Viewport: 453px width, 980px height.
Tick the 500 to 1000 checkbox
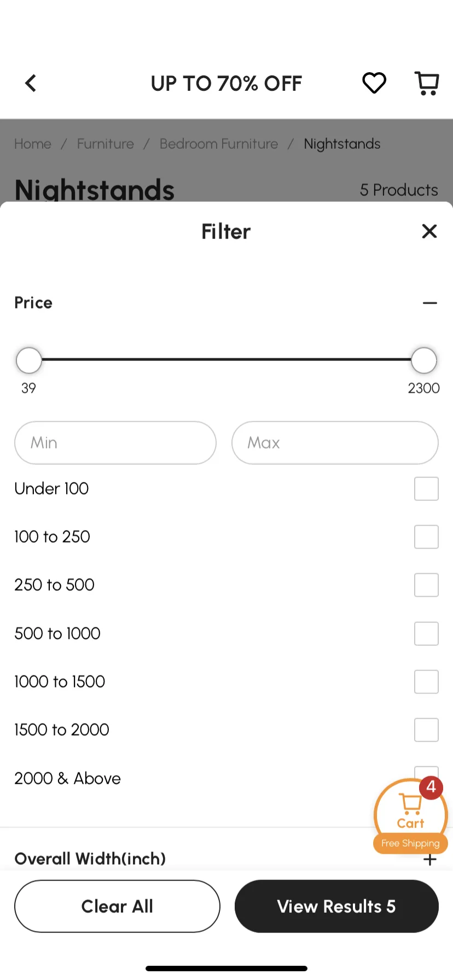coord(426,633)
